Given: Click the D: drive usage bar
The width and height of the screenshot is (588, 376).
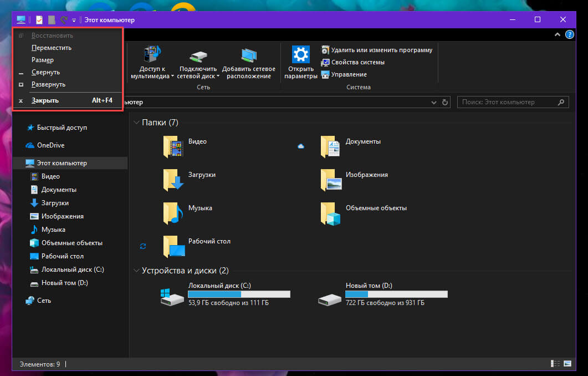Looking at the screenshot, I should [x=396, y=294].
